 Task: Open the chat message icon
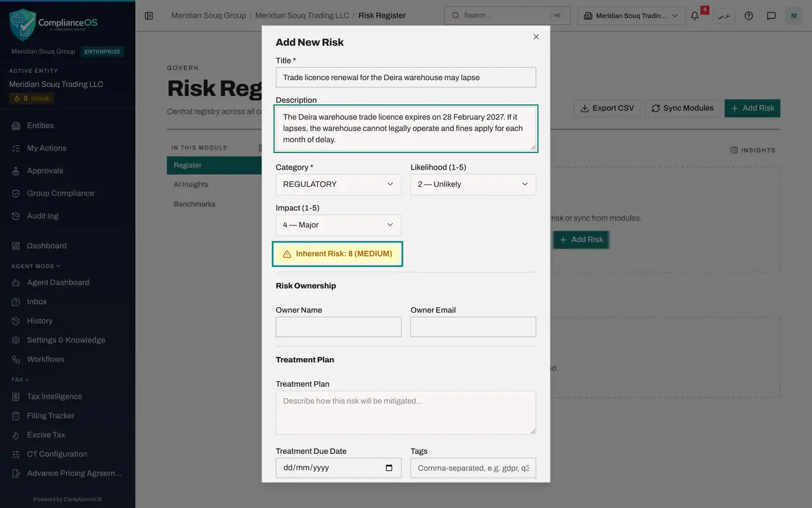pyautogui.click(x=771, y=15)
